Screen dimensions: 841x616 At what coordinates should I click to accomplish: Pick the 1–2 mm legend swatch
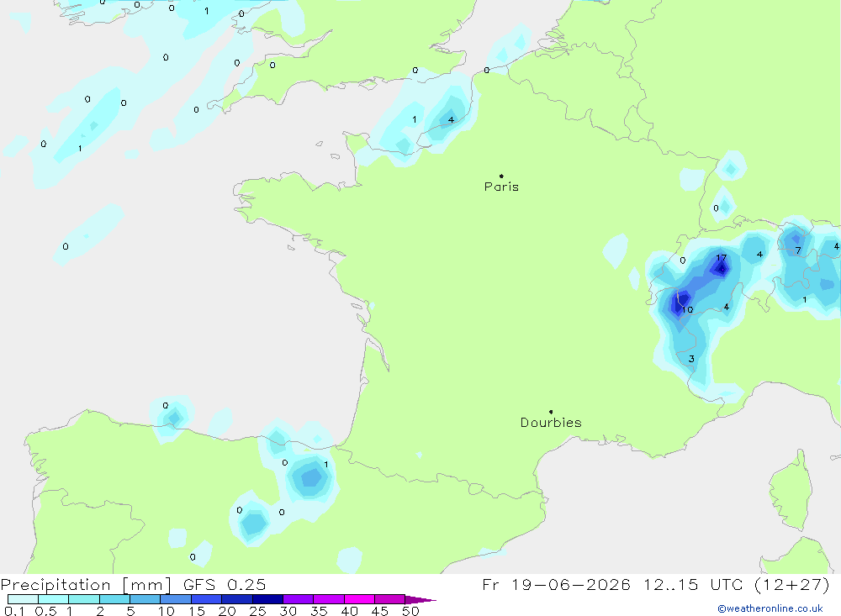(x=84, y=599)
